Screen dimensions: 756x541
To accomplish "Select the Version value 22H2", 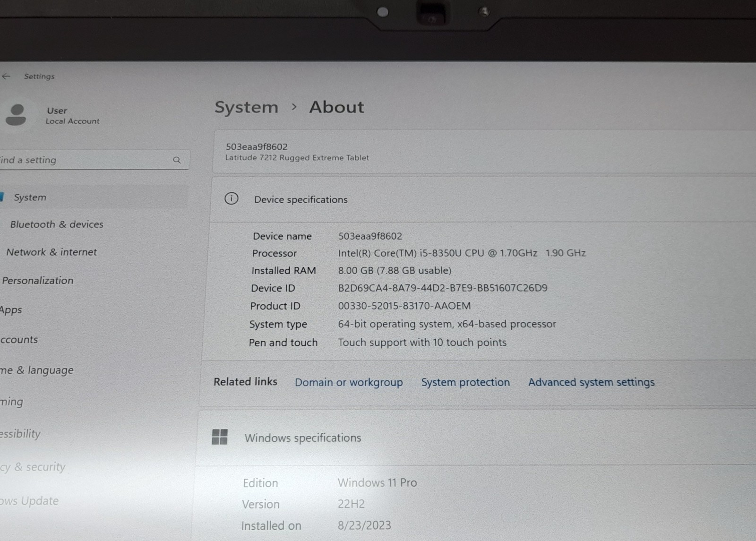I will pyautogui.click(x=351, y=504).
